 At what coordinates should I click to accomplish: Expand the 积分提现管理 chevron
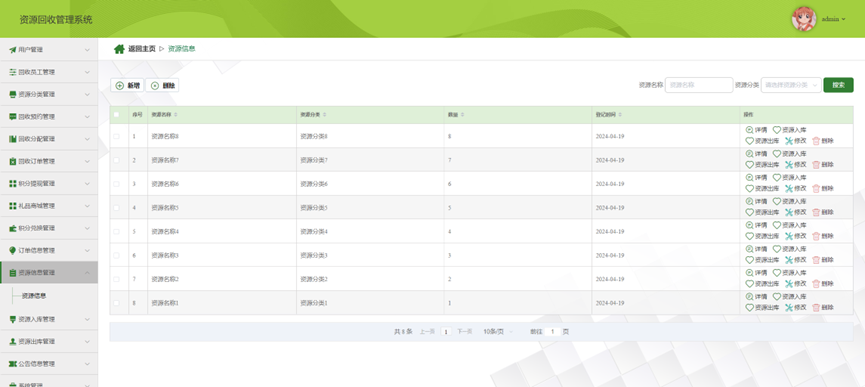point(87,184)
